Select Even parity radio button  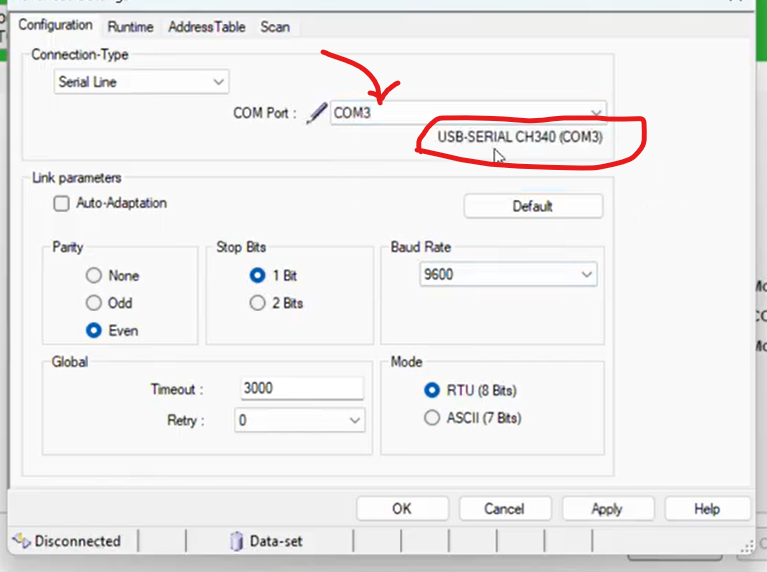pos(94,330)
